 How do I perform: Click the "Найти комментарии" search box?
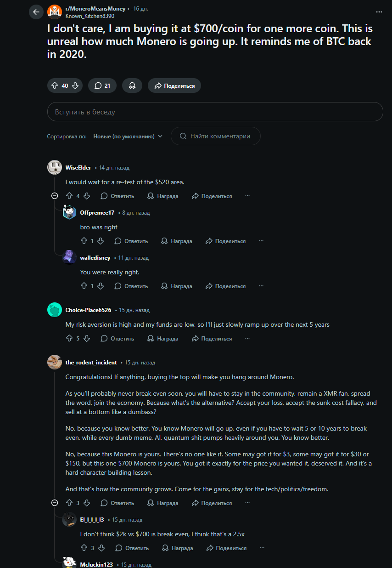click(x=216, y=136)
